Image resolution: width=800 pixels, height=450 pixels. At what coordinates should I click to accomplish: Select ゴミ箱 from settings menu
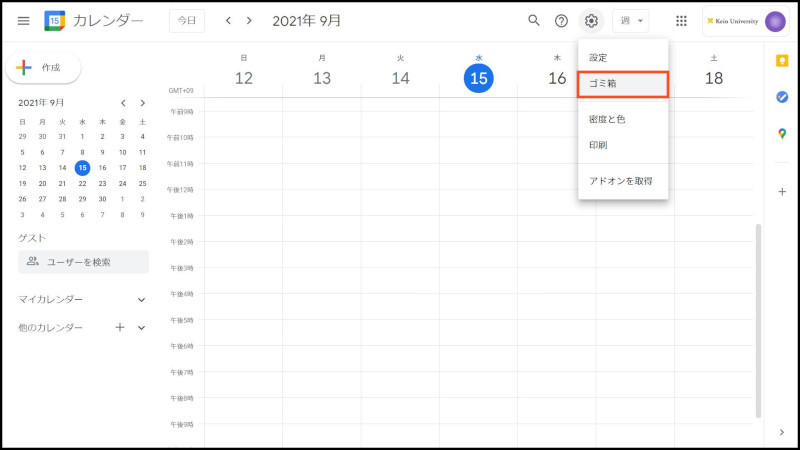pos(622,84)
